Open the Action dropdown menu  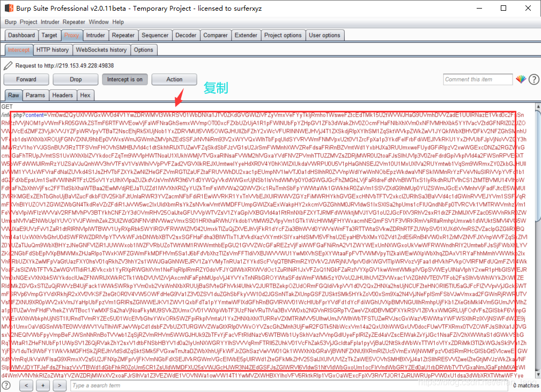174,79
